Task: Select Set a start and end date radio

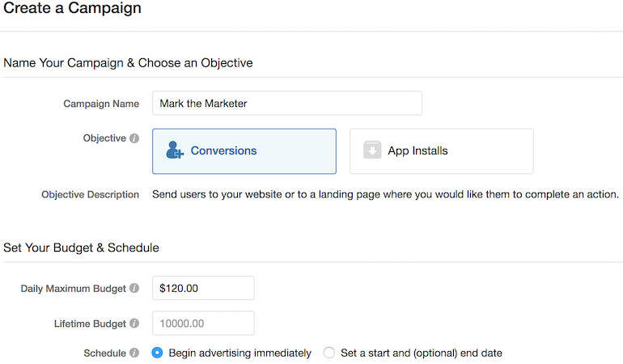Action: point(329,353)
